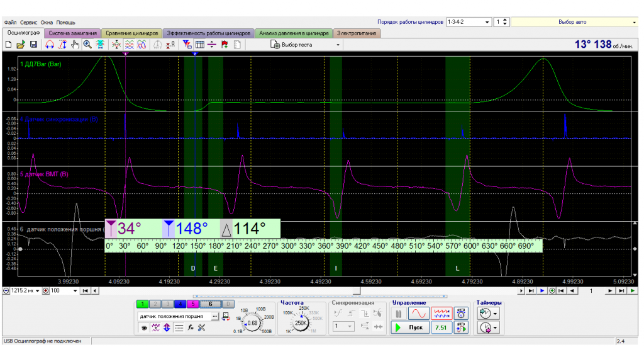644x347 pixels.
Task: Toggle channel 5 magenta button
Action: point(192,304)
